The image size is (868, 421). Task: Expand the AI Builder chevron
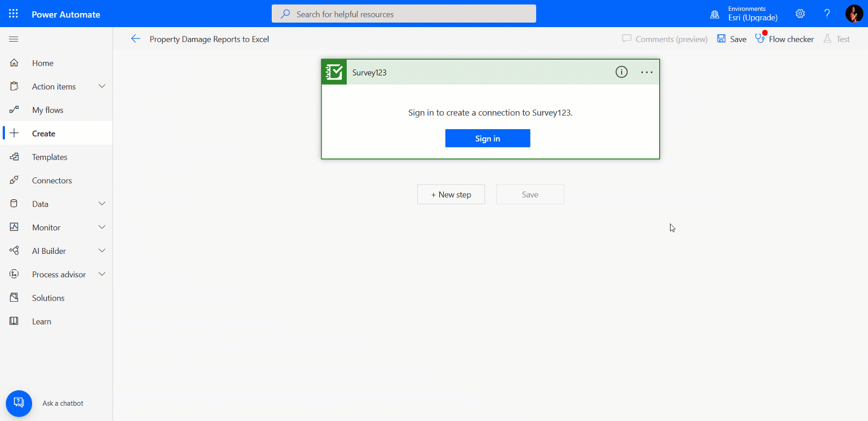(x=101, y=251)
